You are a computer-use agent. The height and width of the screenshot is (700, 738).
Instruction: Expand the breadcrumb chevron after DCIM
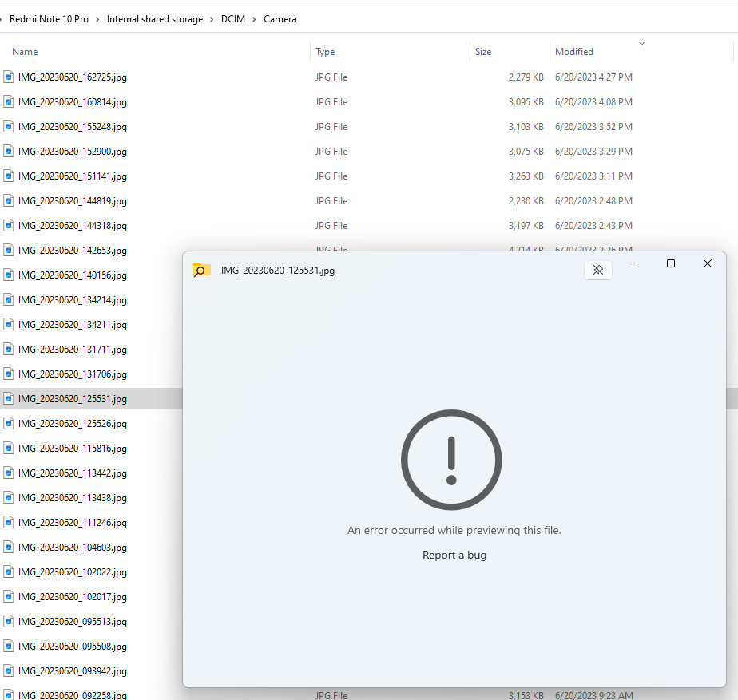(x=253, y=18)
